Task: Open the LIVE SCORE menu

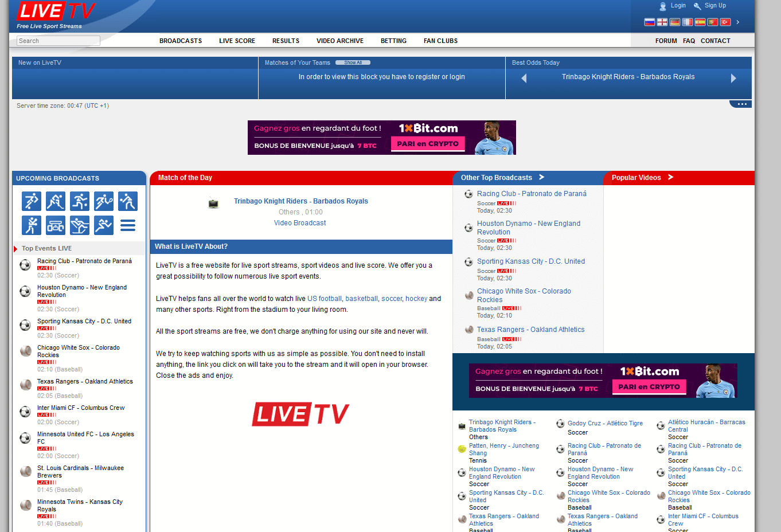Action: pos(237,41)
